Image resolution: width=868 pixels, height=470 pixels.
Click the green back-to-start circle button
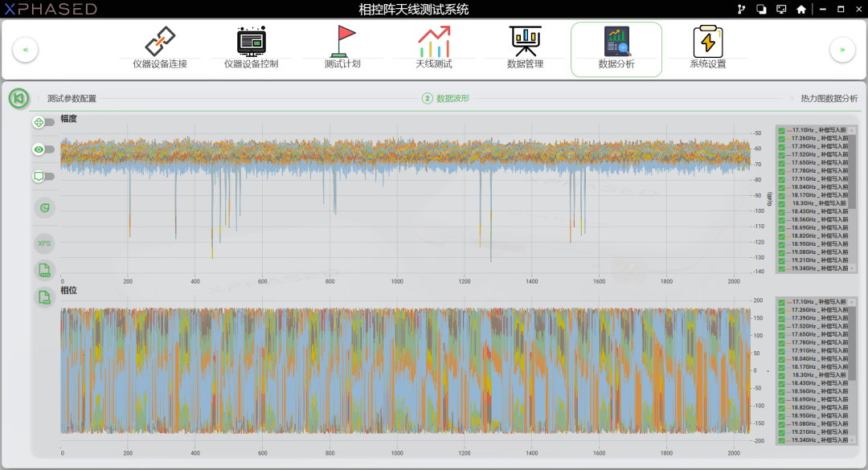click(x=18, y=99)
